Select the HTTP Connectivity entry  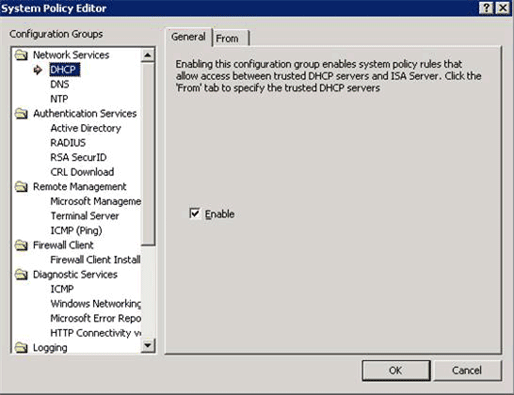(x=96, y=333)
